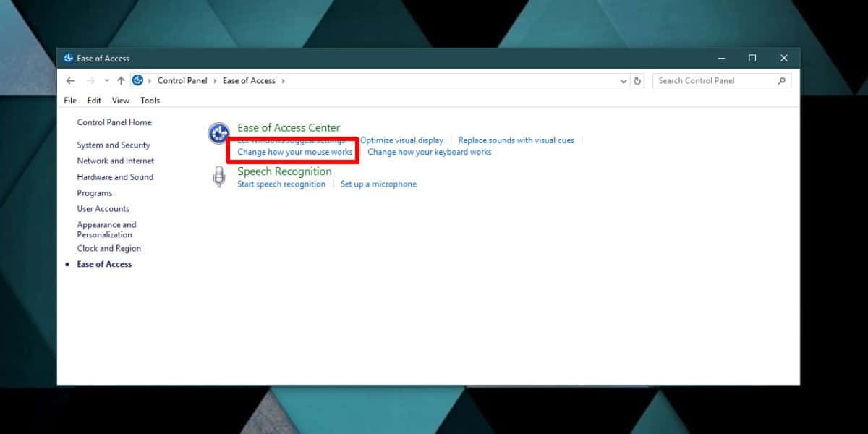Click the Back navigation arrow
This screenshot has height=434, width=868.
point(70,81)
